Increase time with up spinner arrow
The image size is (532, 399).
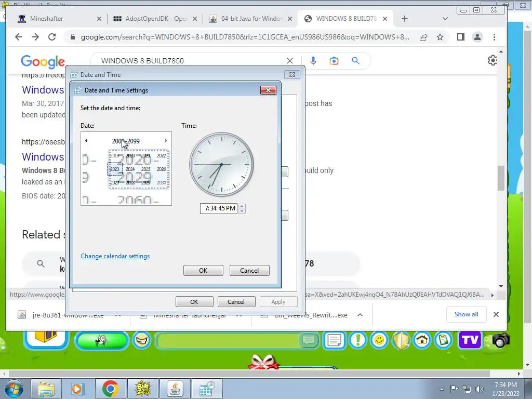point(242,206)
